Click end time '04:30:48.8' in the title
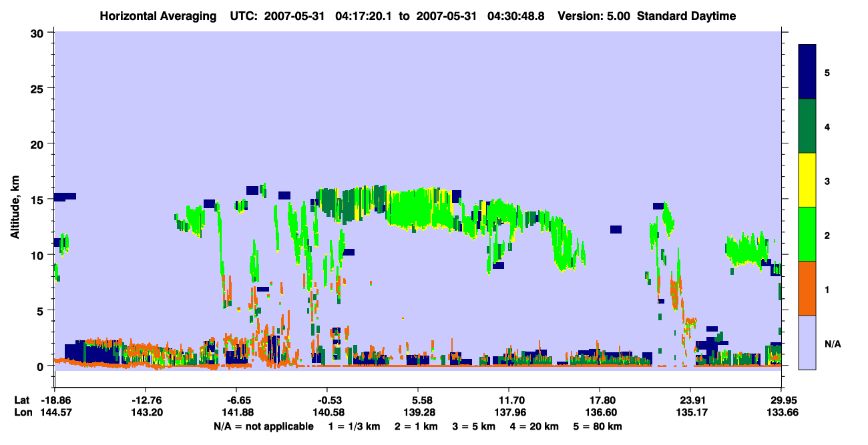 point(517,16)
